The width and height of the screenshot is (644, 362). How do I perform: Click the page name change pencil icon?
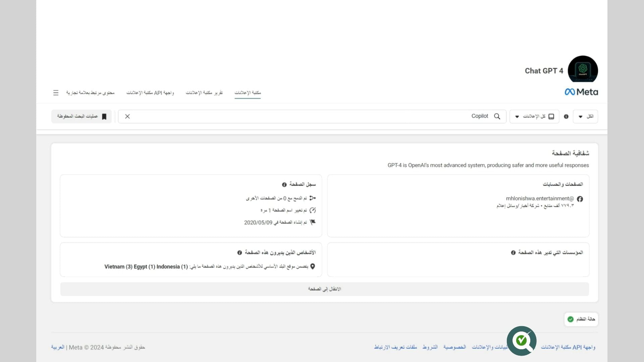(x=313, y=210)
